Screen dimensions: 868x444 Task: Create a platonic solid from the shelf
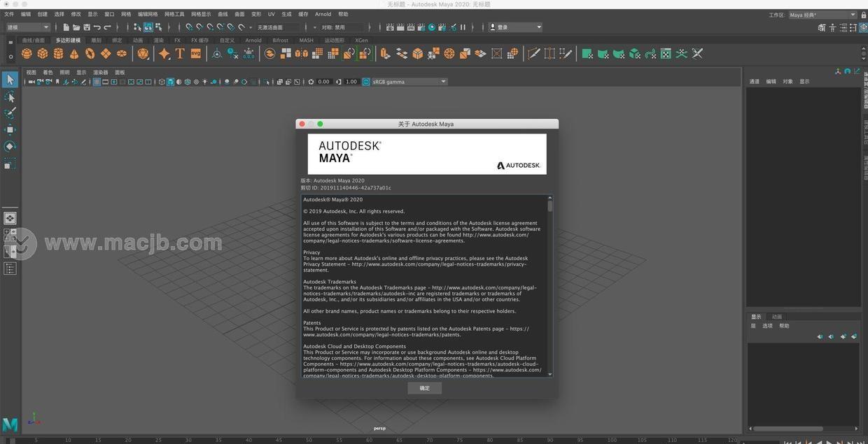(143, 54)
